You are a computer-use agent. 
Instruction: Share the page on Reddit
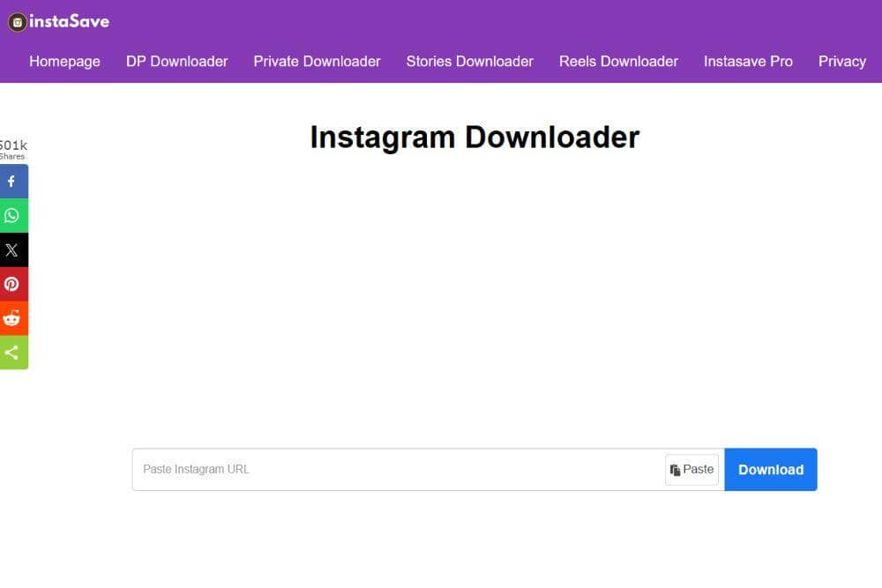[13, 318]
